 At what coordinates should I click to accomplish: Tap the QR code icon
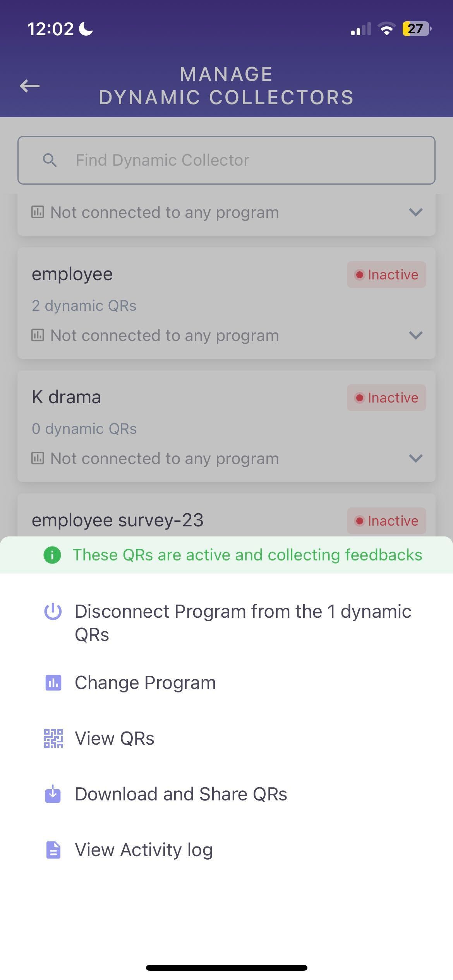pos(53,738)
